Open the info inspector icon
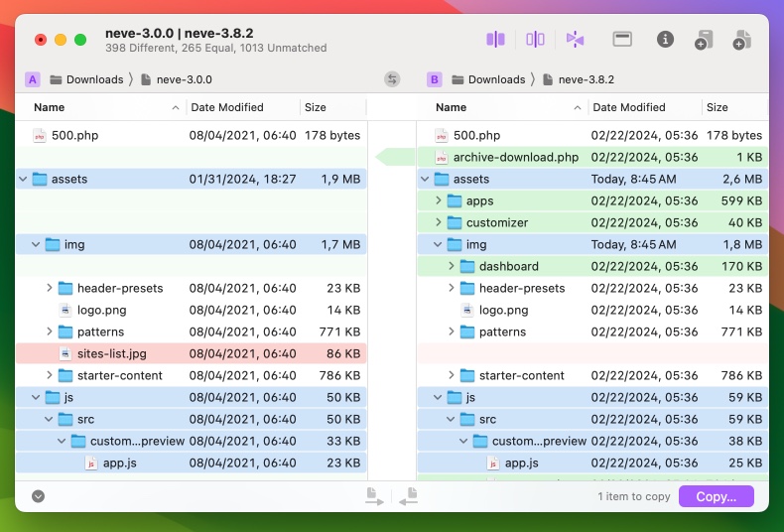The height and width of the screenshot is (532, 784). 665,39
